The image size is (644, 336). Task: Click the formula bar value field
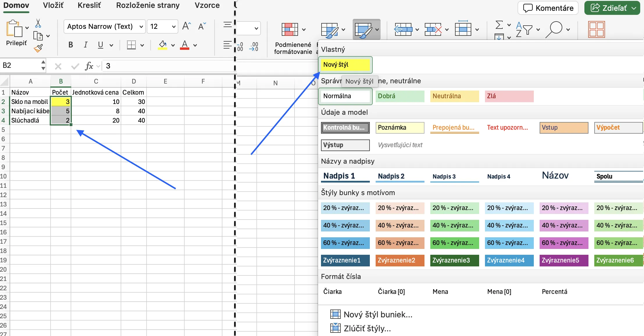(x=169, y=66)
